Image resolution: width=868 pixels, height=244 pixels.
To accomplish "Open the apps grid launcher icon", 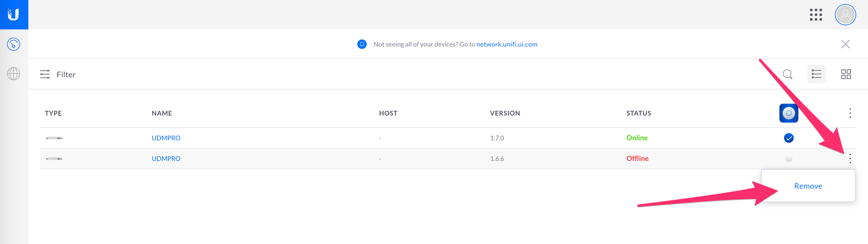I will (816, 15).
